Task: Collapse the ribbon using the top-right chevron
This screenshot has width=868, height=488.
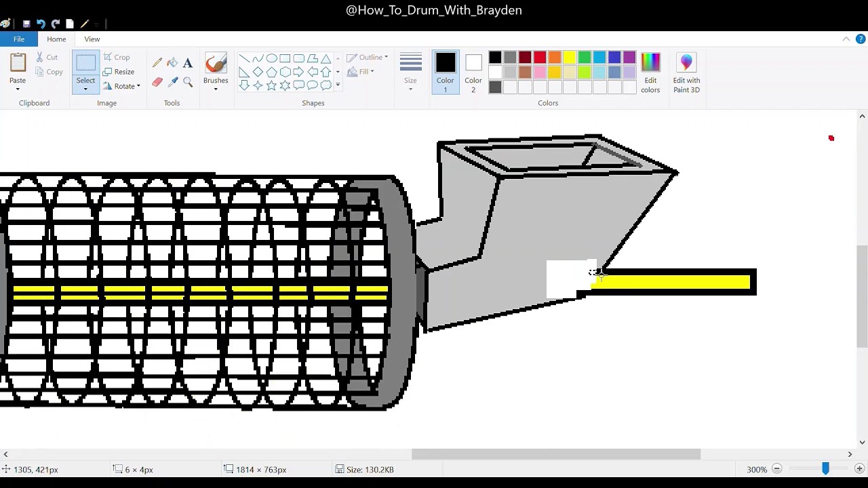Action: tap(846, 39)
